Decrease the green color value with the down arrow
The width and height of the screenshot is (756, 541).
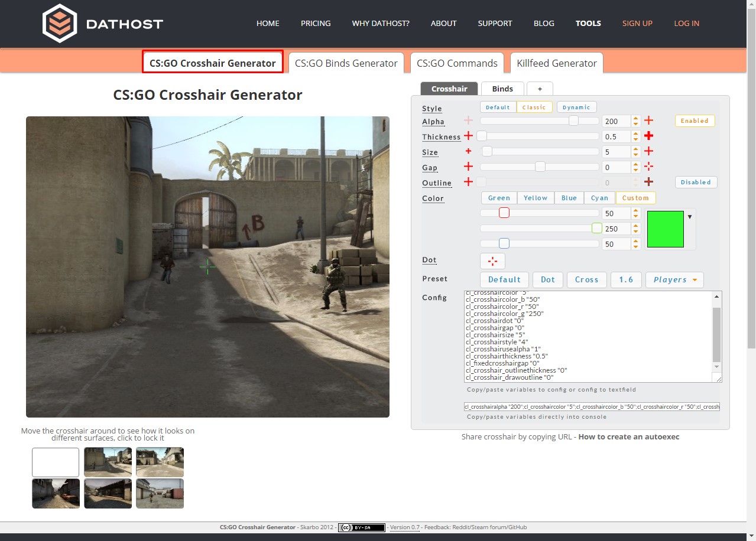635,232
